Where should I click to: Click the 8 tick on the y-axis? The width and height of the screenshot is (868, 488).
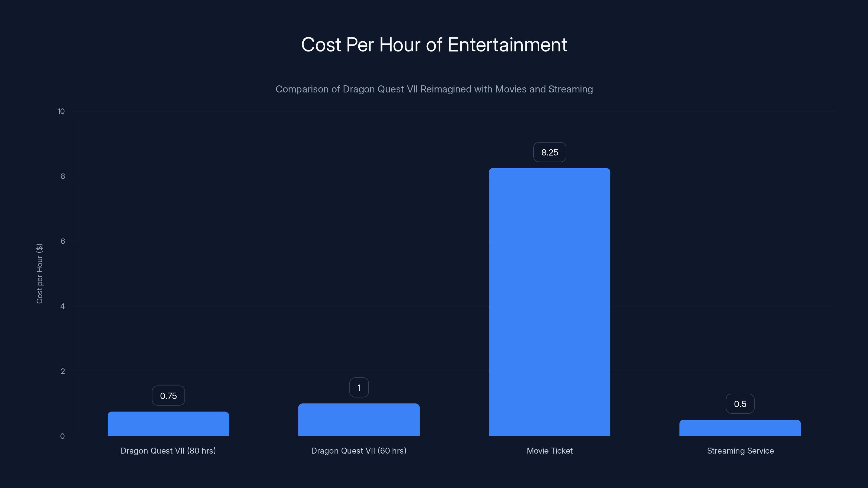click(63, 176)
